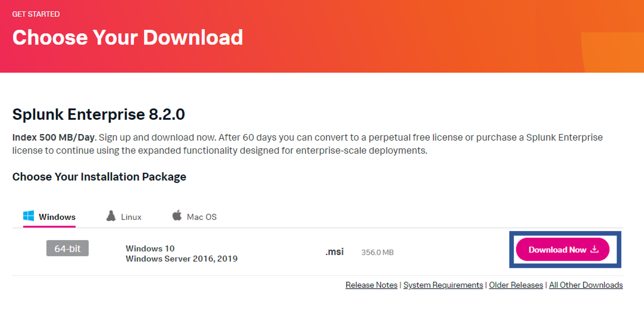Click the Choose Your Download title
Screen dimensions: 644x311
pyautogui.click(x=128, y=37)
